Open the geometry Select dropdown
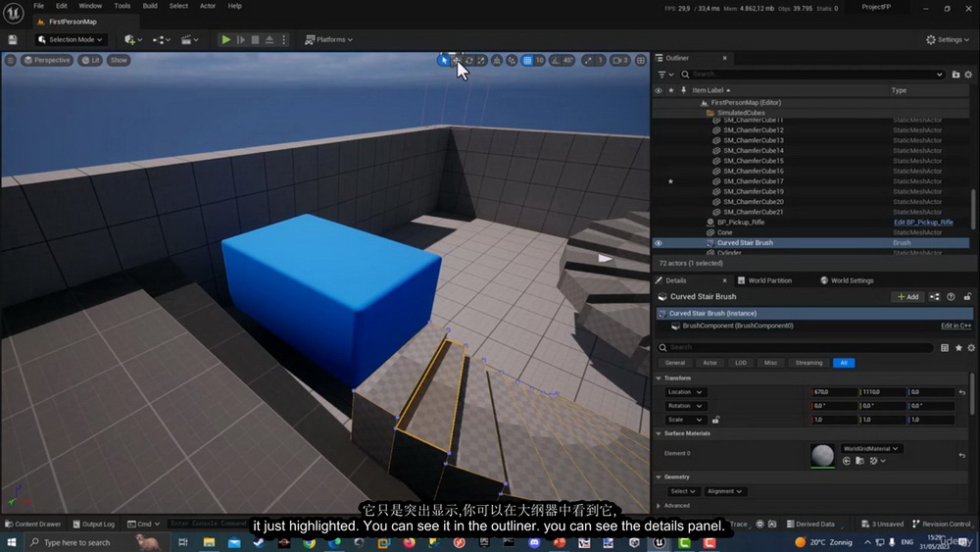This screenshot has height=552, width=980. click(x=682, y=491)
